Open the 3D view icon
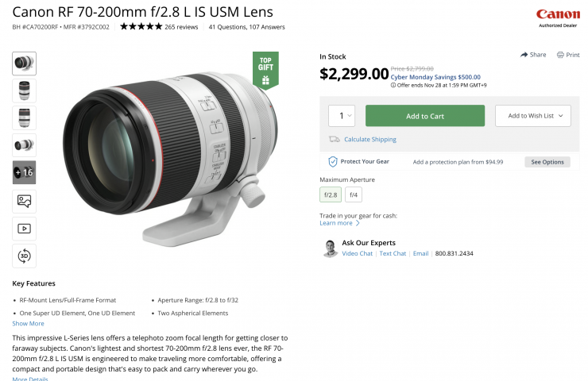This screenshot has width=588, height=381. (24, 256)
